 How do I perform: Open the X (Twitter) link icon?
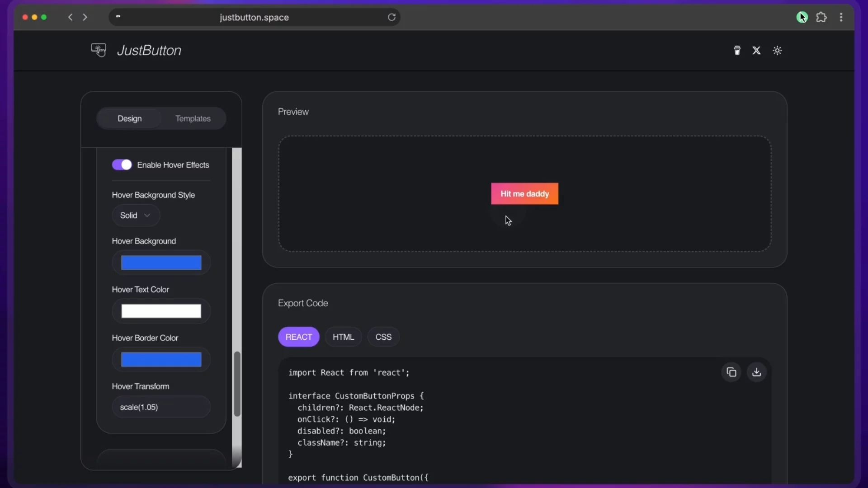[756, 50]
